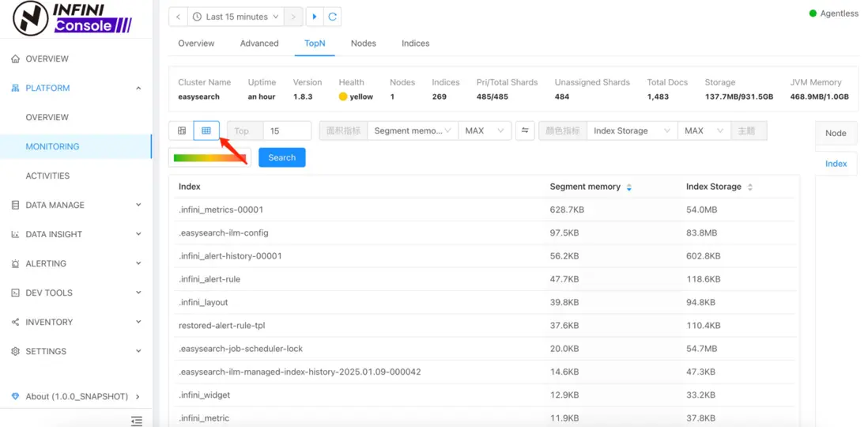Viewport: 868px width, 427px height.
Task: Sort by the Segment memory column arrows
Action: [629, 187]
